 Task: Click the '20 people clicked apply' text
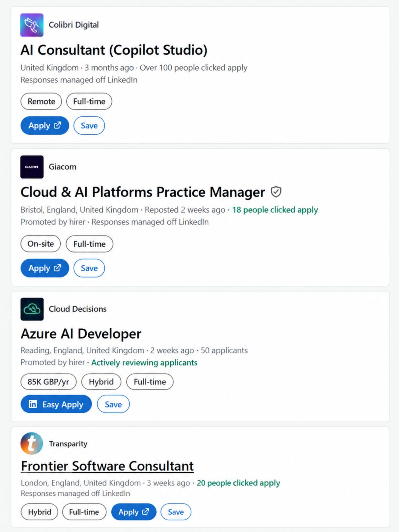(238, 483)
